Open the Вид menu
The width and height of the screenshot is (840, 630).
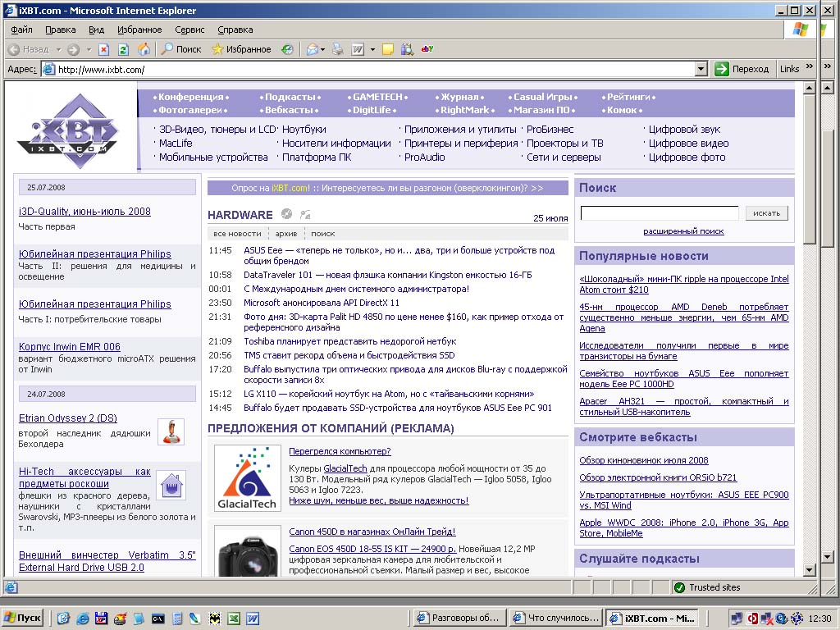point(97,30)
